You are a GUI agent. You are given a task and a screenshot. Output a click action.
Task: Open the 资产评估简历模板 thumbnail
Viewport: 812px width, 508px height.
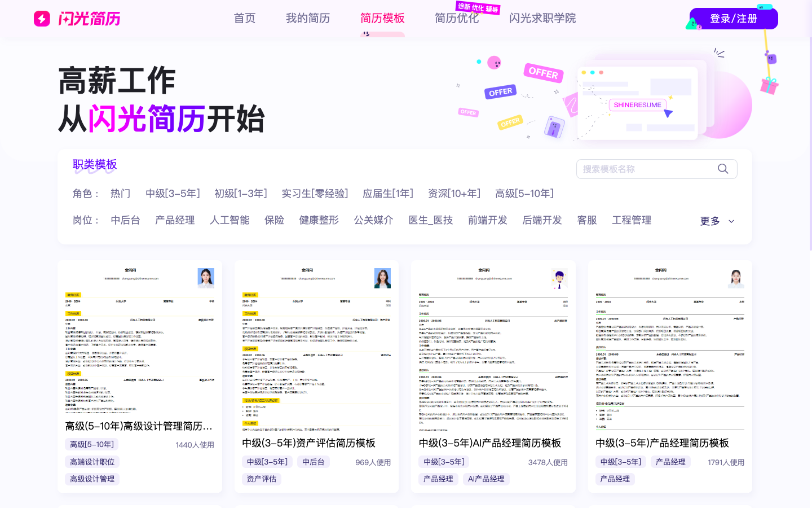pos(316,346)
